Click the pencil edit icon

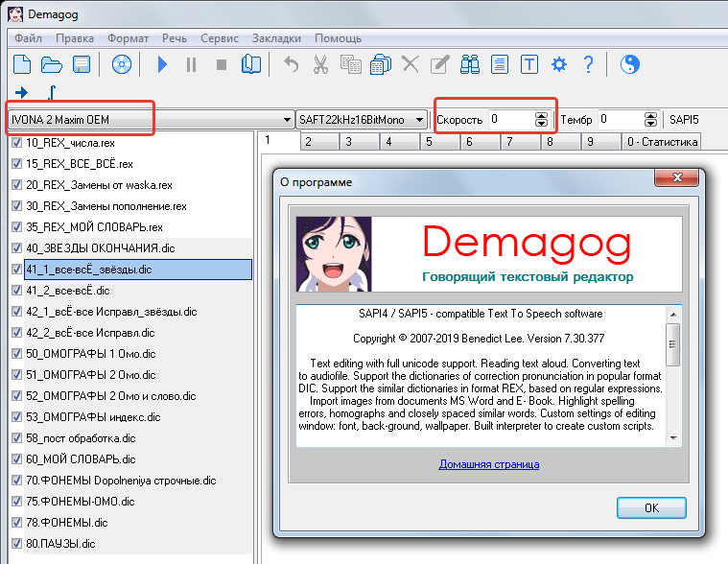439,64
